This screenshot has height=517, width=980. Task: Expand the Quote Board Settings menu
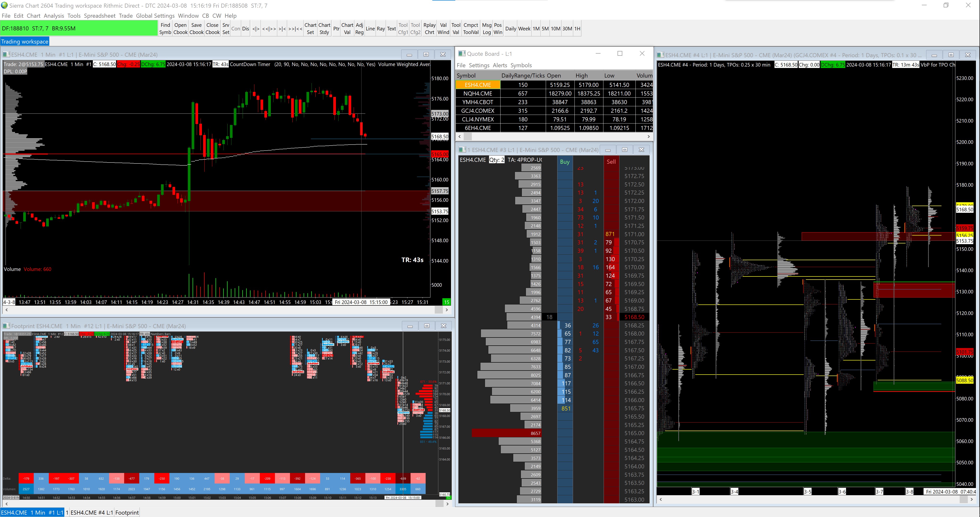pos(479,65)
